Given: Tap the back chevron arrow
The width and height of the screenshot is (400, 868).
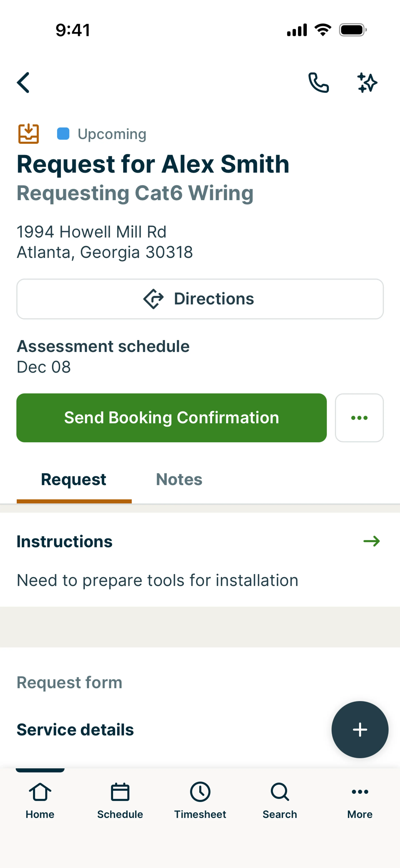Looking at the screenshot, I should point(23,83).
